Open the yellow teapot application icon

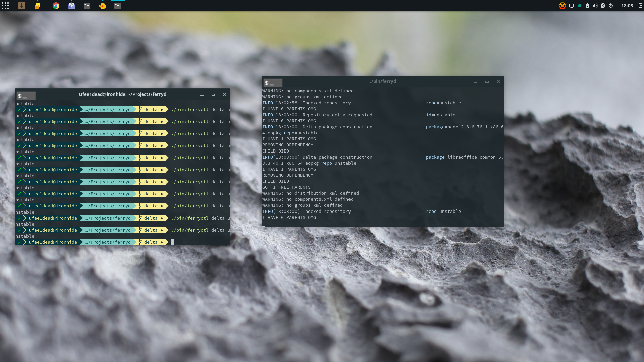click(x=102, y=6)
